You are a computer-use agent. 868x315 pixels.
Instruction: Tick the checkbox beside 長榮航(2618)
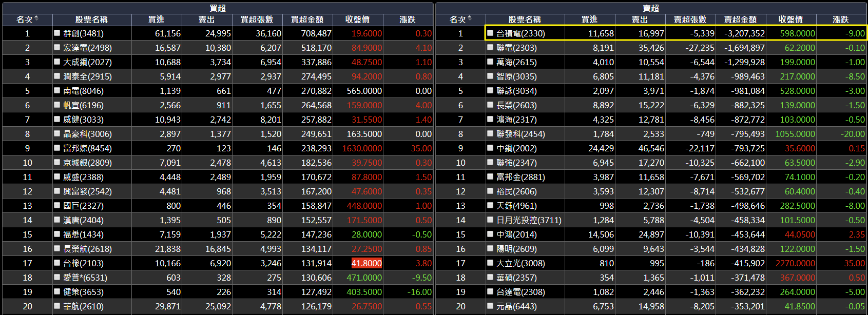(x=57, y=248)
